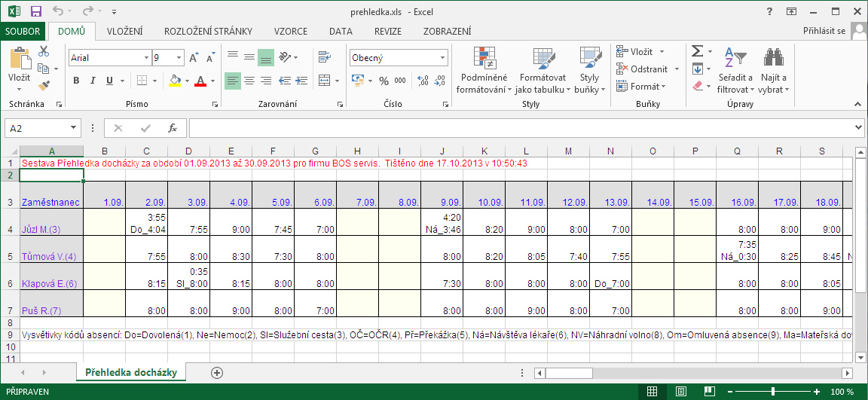Viewport: 868px width, 400px height.
Task: Click the formula bar input field
Action: click(x=519, y=128)
